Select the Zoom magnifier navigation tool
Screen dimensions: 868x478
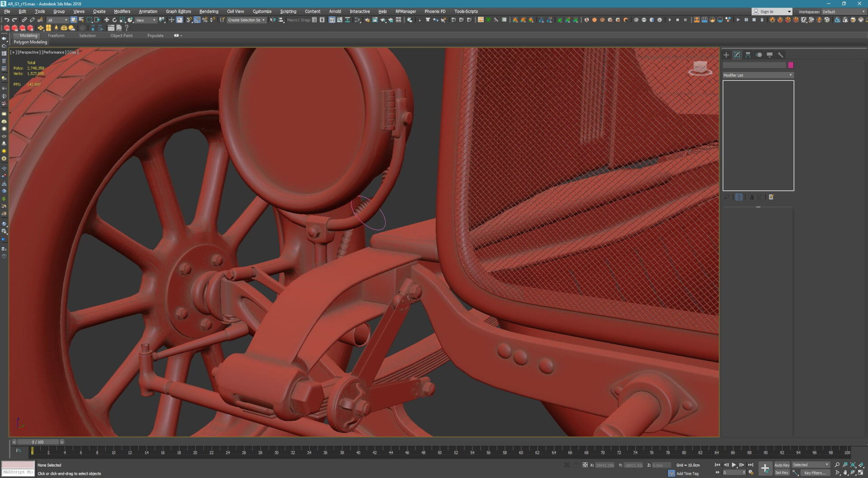(x=837, y=465)
